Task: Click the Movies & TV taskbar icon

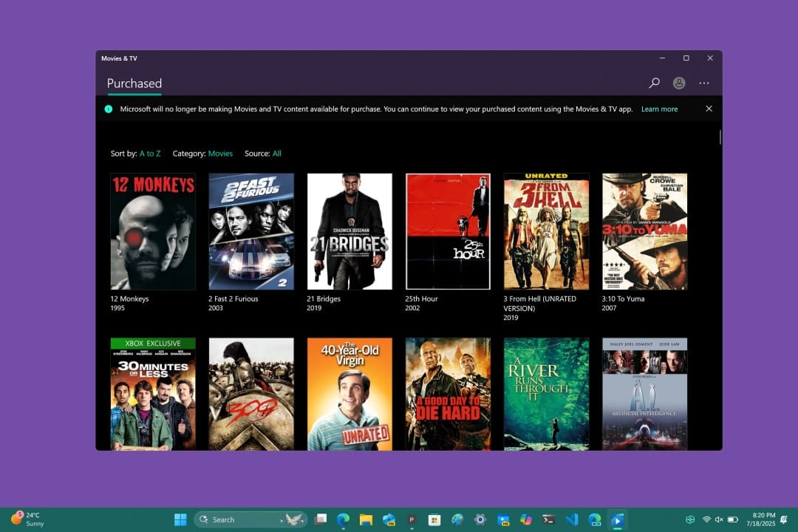Action: [618, 519]
